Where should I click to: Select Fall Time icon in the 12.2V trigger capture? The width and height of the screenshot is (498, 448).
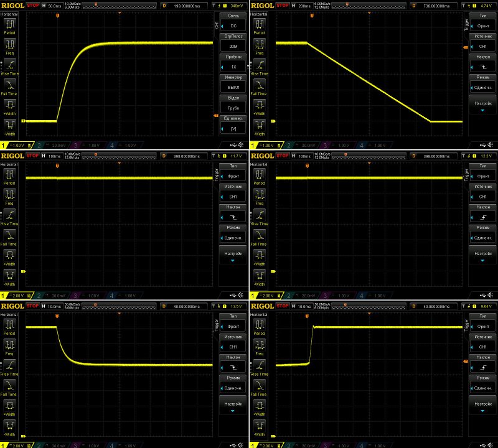coord(260,235)
